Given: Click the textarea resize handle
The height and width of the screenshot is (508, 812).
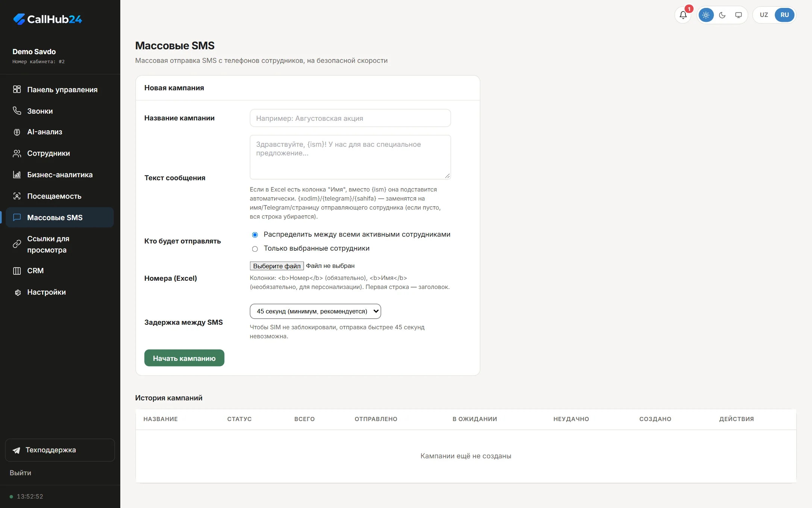Looking at the screenshot, I should tap(447, 176).
